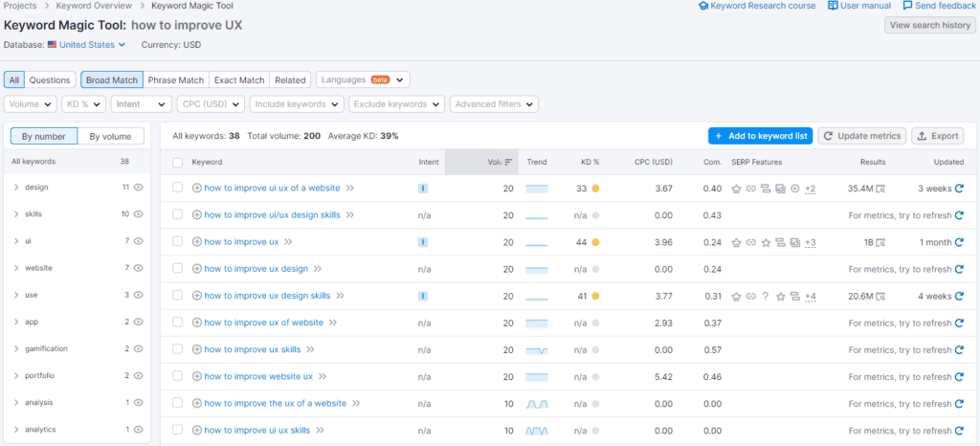Show +3 more SERP features for 'how to improve ux'
This screenshot has height=446, width=980.
[811, 242]
